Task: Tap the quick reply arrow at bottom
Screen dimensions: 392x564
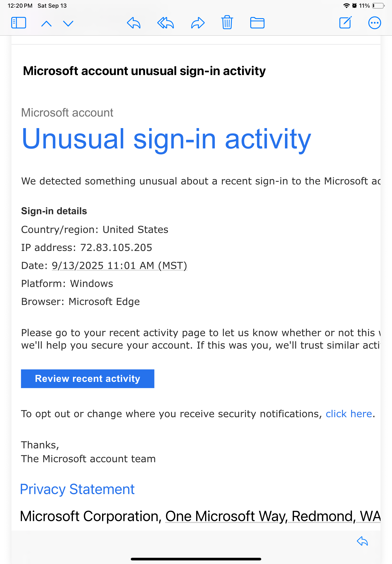Action: pyautogui.click(x=362, y=541)
